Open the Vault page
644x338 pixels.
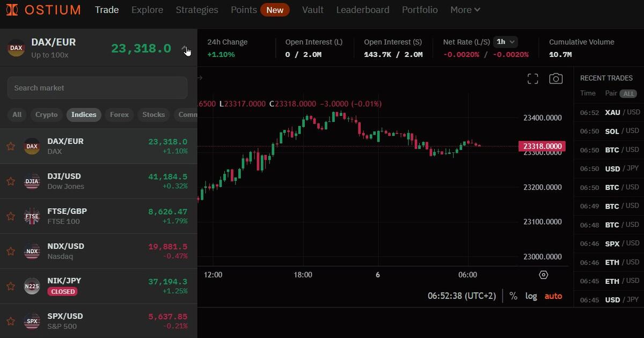click(x=312, y=10)
